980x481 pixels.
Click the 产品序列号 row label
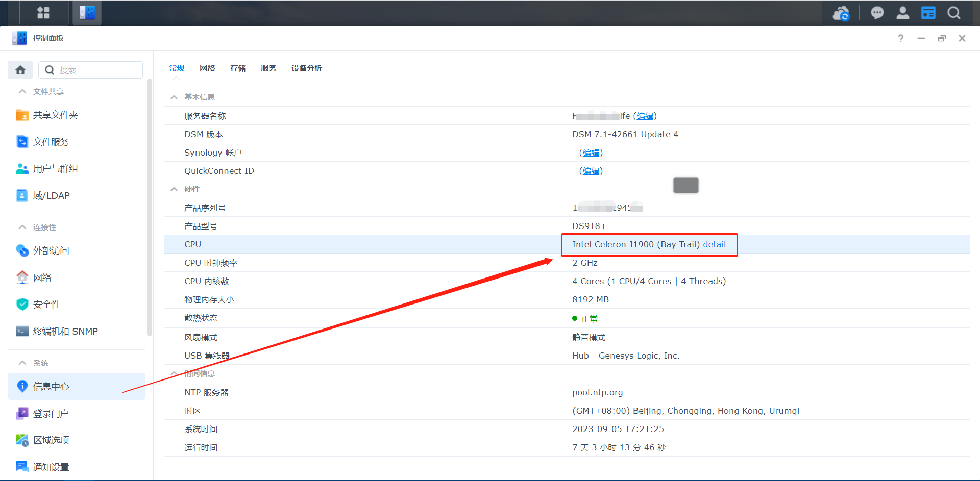205,208
